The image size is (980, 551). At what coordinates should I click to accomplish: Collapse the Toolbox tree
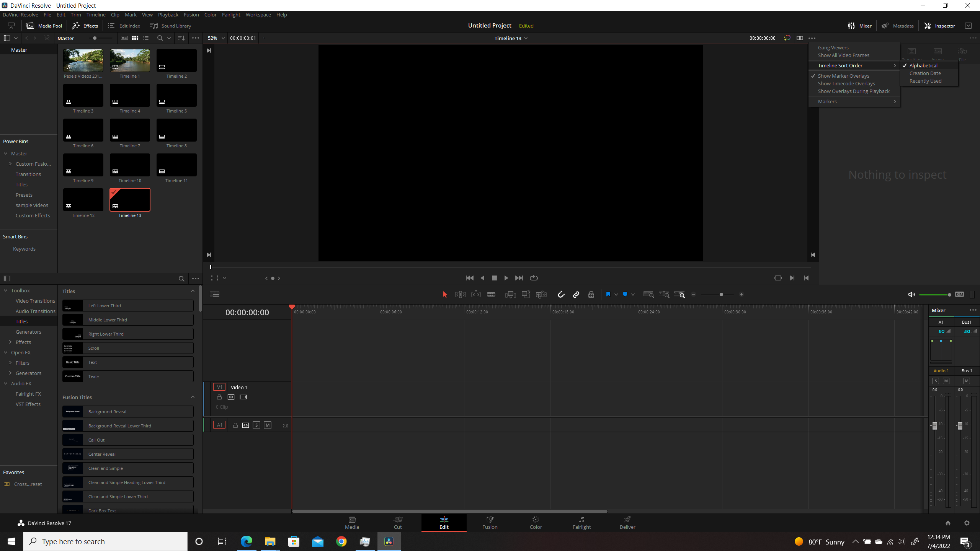point(6,290)
